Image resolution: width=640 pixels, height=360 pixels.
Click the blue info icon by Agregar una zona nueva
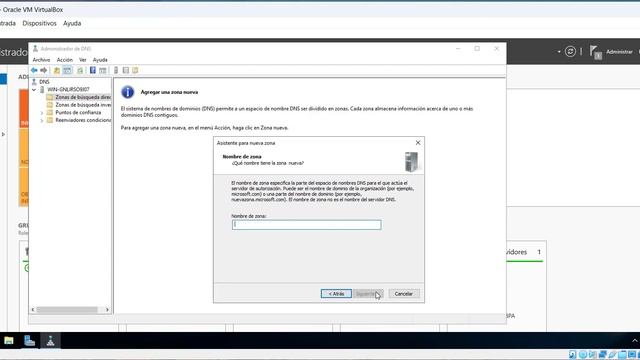point(128,92)
